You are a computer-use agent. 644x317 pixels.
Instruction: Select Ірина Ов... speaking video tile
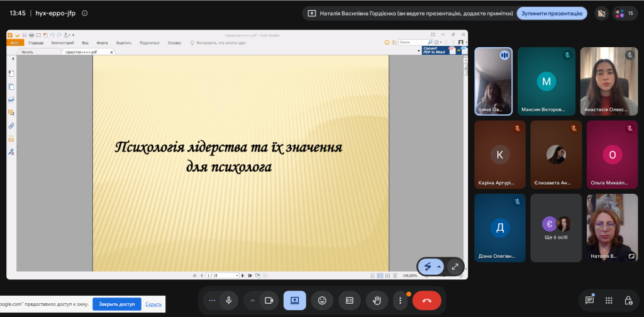[493, 81]
